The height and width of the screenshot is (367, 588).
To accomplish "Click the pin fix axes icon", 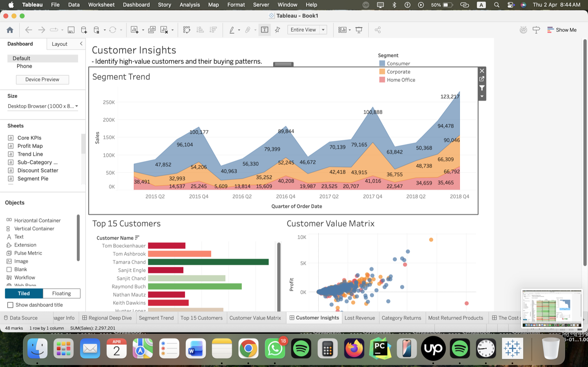I will (x=278, y=30).
